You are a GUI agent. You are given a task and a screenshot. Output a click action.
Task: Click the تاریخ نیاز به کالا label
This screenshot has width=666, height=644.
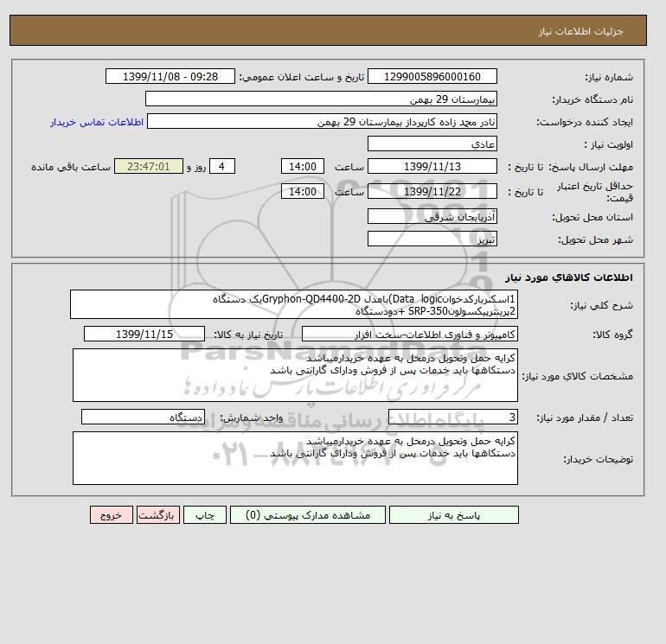[247, 335]
